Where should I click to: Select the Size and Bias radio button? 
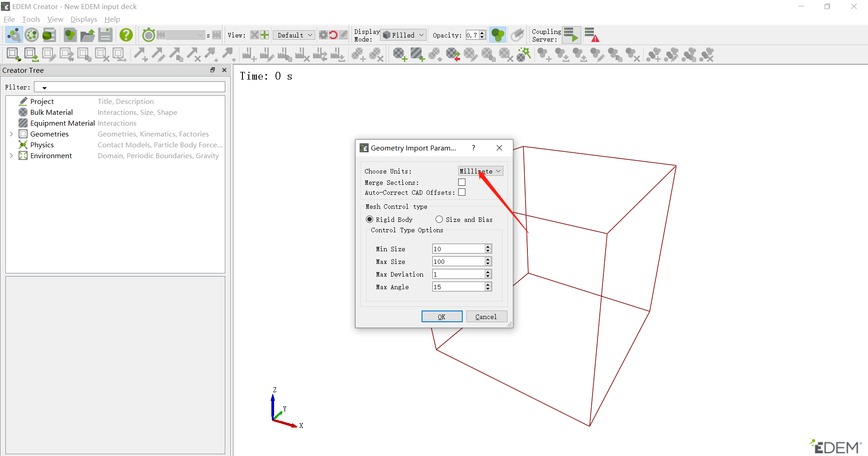click(x=439, y=219)
